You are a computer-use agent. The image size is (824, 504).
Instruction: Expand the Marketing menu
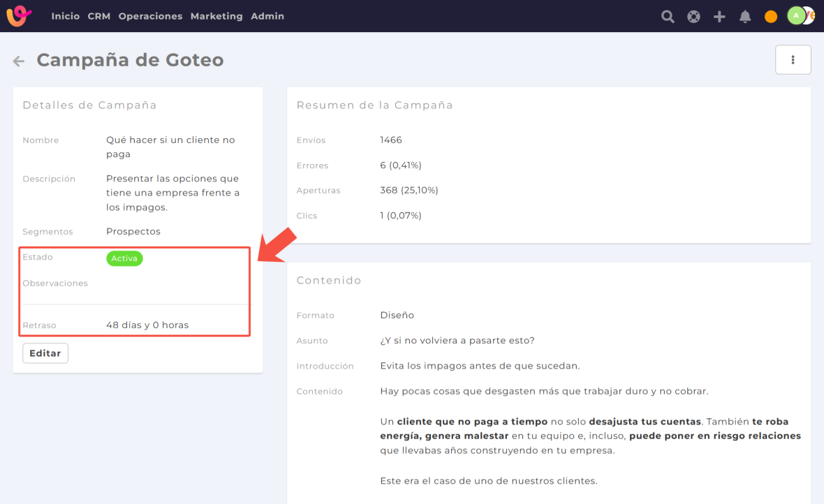216,16
